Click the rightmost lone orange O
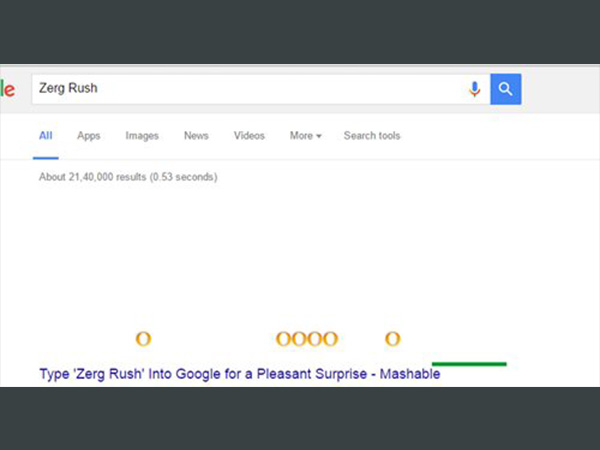 pos(393,339)
